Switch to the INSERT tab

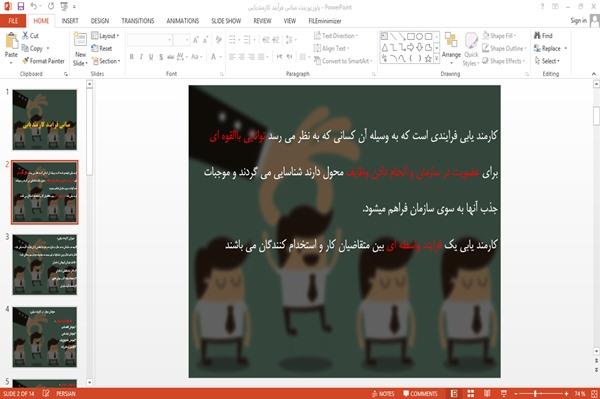click(70, 21)
